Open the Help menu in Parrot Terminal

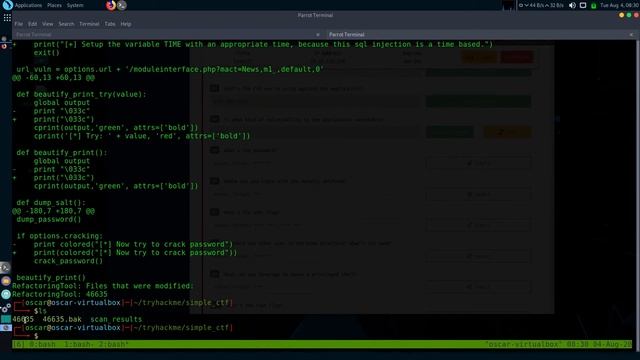point(126,24)
